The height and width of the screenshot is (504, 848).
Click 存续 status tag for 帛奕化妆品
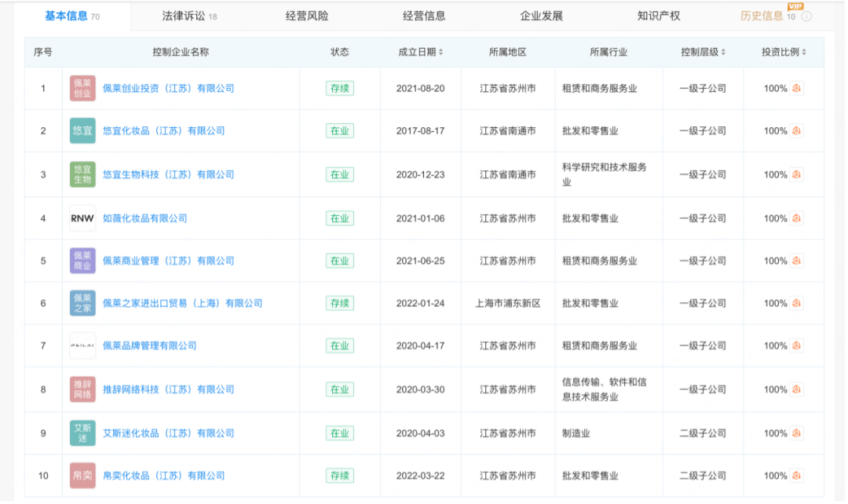pyautogui.click(x=340, y=476)
